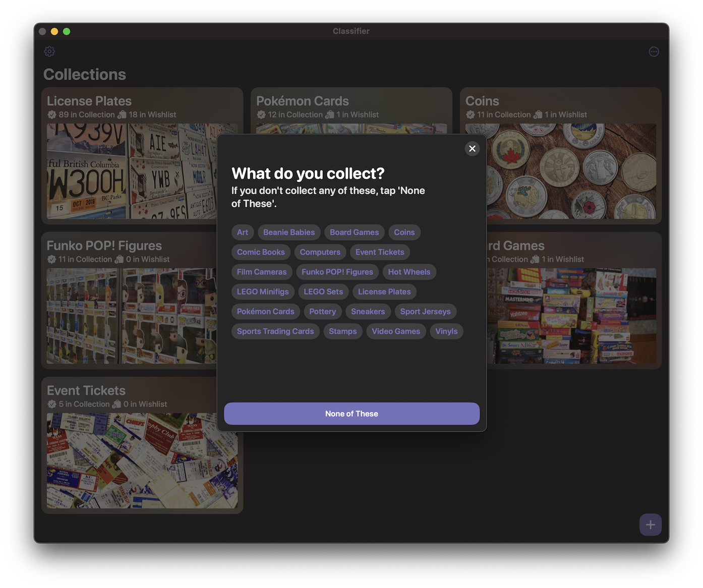
Task: Toggle the Beanie Babies chip
Action: (289, 232)
